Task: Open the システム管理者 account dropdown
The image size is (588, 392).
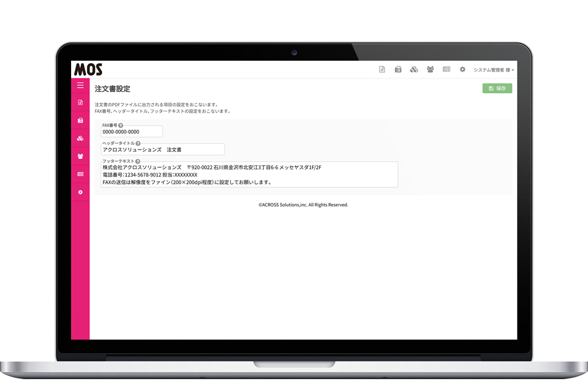Action: tap(493, 69)
